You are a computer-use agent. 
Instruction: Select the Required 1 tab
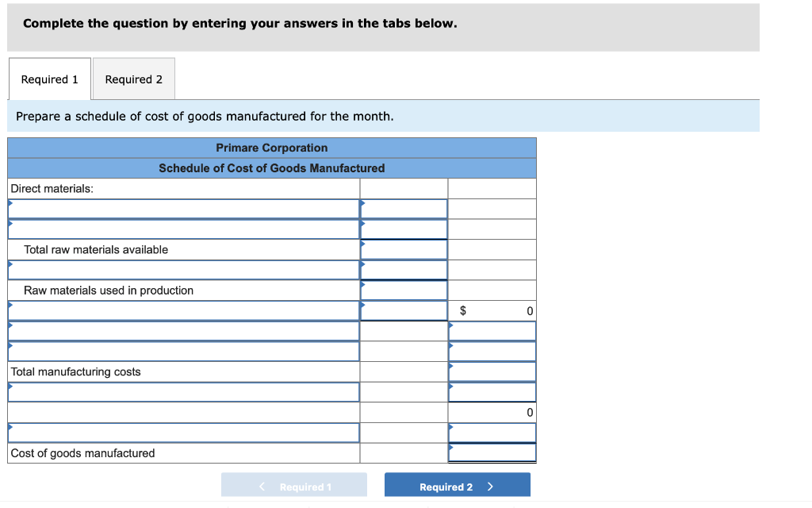tap(49, 79)
